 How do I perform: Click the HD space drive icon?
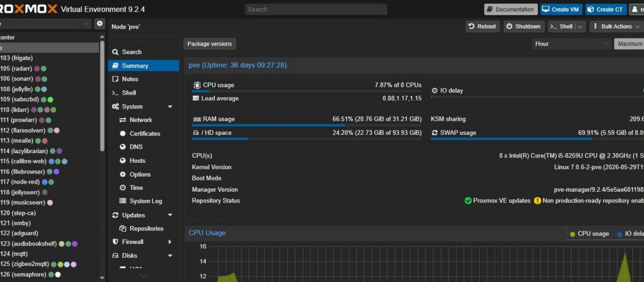(x=196, y=133)
